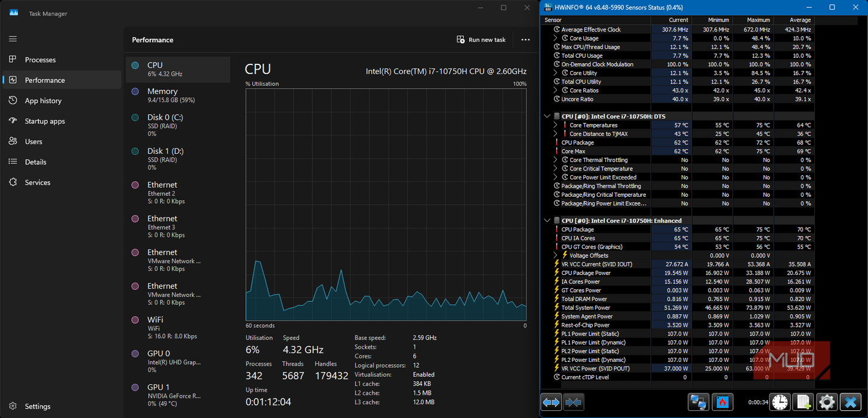
Task: Expand the Core Thermal Throttling row
Action: pos(556,160)
